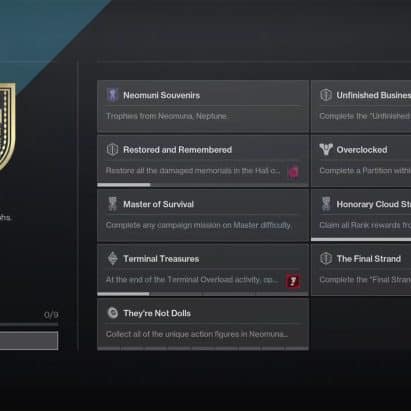Click the red reward icon on Terminal Treasures
411x411 pixels.
(x=293, y=281)
